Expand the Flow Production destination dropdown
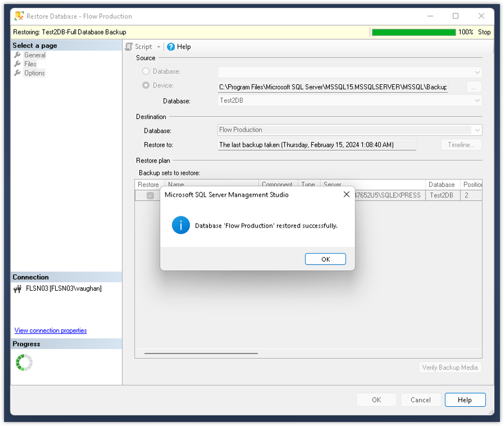 coord(477,130)
